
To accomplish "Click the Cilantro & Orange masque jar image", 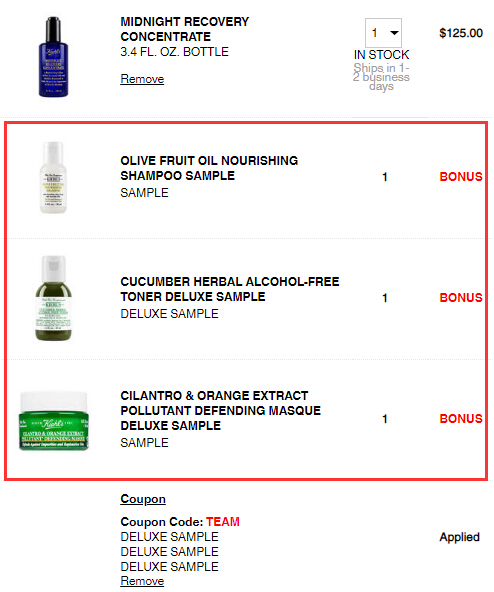I will tap(54, 421).
